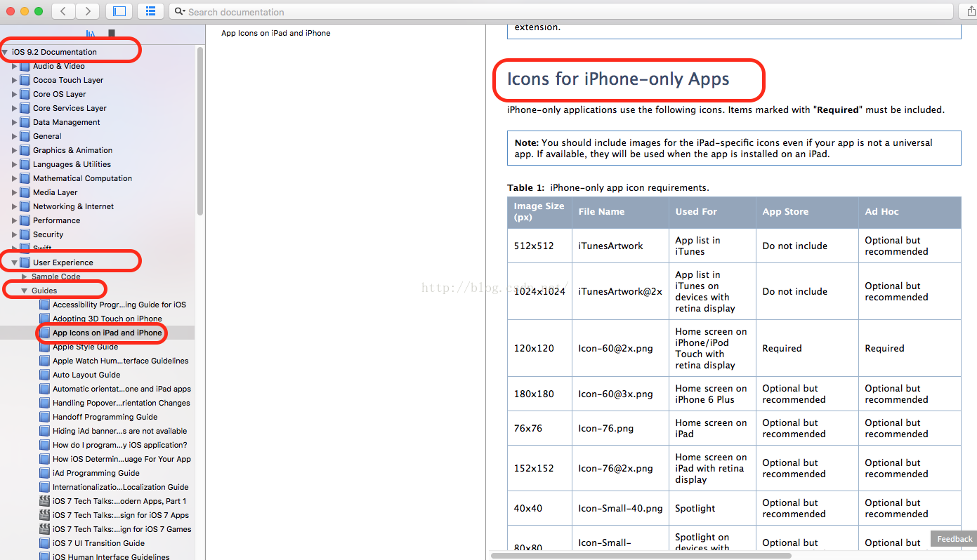The width and height of the screenshot is (977, 560).
Task: Toggle the navigator sidebar button
Action: point(119,11)
